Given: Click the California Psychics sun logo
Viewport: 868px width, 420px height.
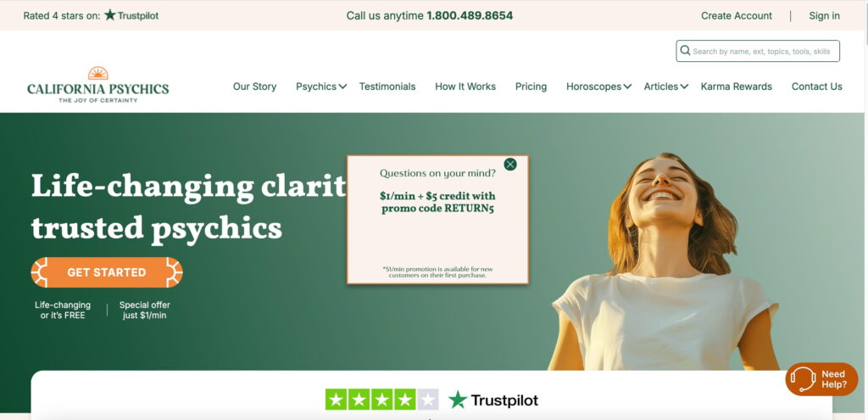Looking at the screenshot, I should coord(98,73).
